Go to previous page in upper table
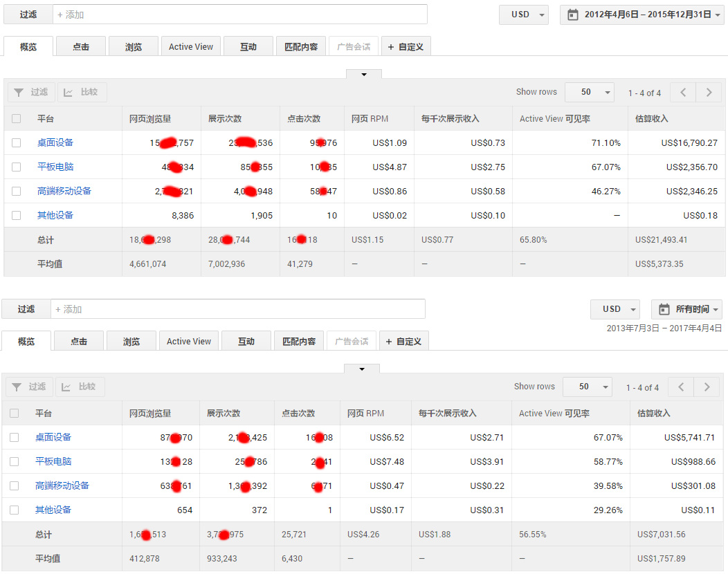Viewport: 728px width, 574px height. (x=682, y=93)
